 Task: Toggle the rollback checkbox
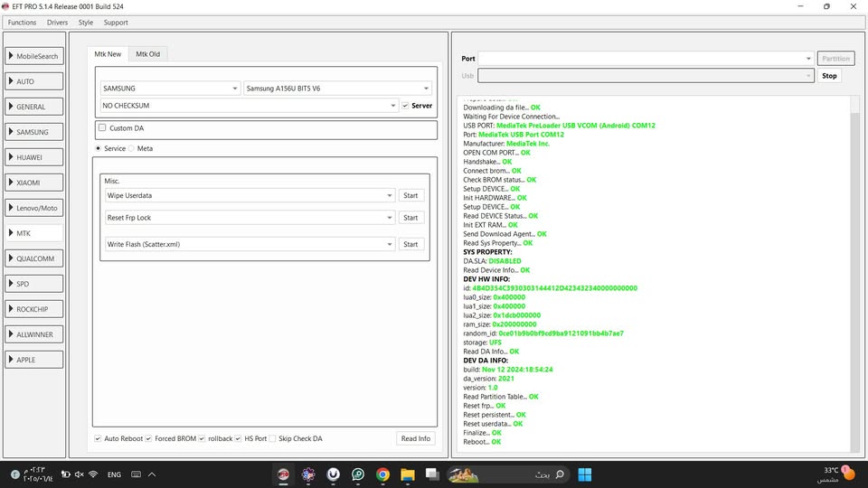coord(202,438)
